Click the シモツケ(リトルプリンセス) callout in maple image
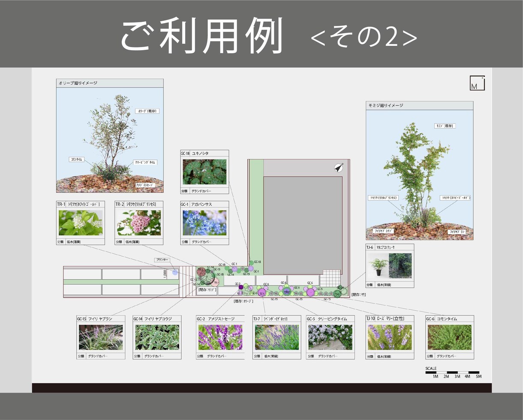The image size is (523, 420). pyautogui.click(x=383, y=198)
